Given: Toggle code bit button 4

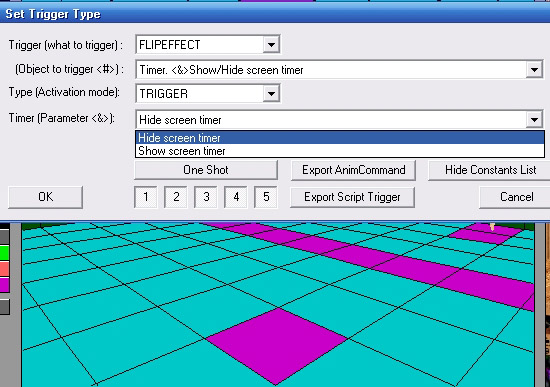Looking at the screenshot, I should [x=236, y=197].
